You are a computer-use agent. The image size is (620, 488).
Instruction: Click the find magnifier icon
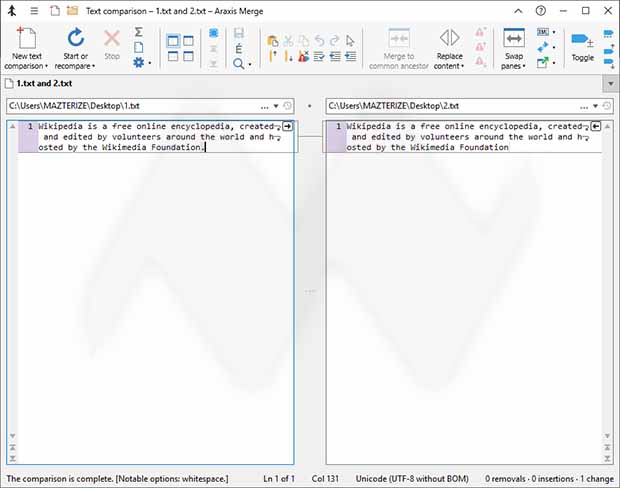[238, 63]
